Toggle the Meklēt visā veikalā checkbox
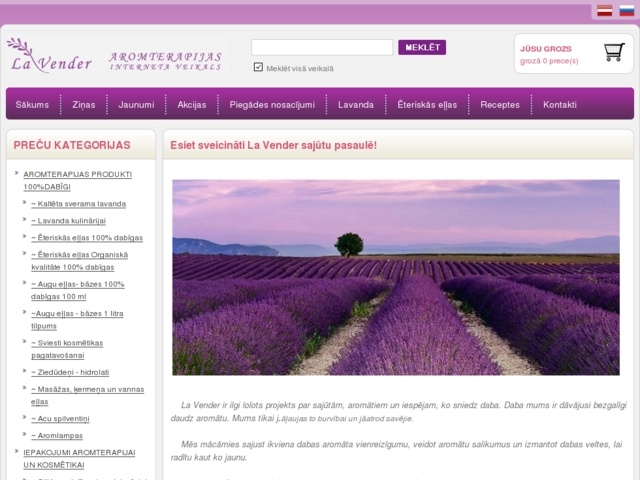 point(258,67)
